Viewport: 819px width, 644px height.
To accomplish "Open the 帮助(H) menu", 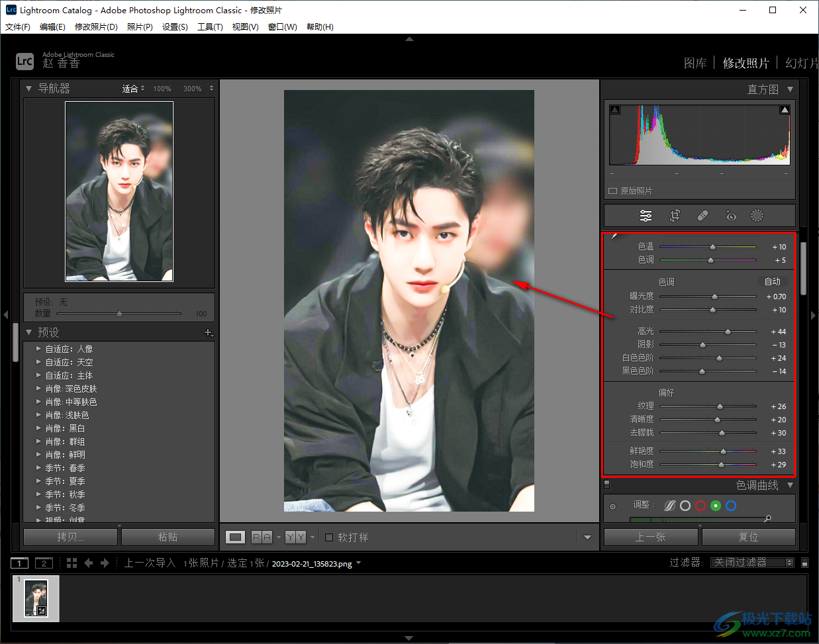I will (x=320, y=27).
